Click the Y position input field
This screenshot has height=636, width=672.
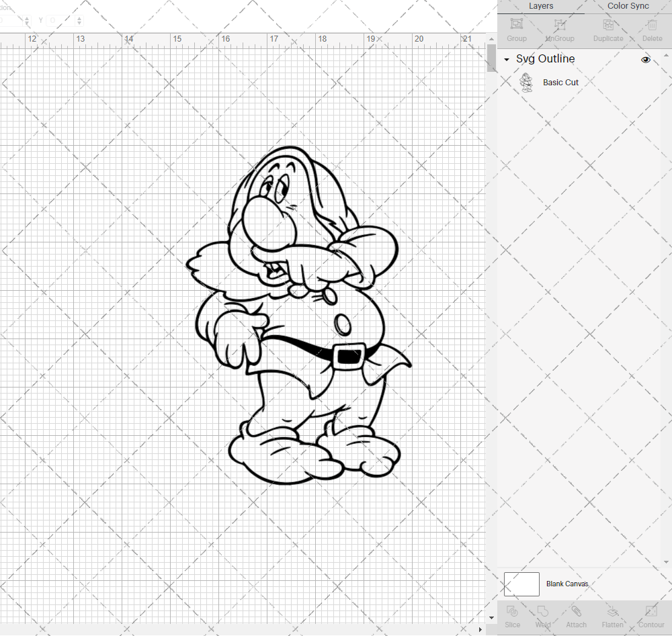[61, 20]
